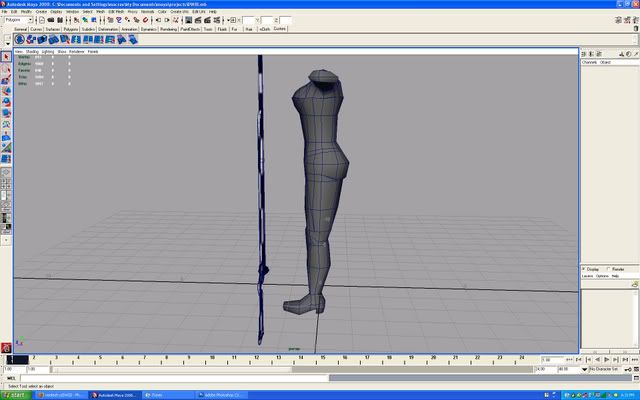Screen dimensions: 640x400
Task: Open the Layers menu in layer editor
Action: coord(588,276)
